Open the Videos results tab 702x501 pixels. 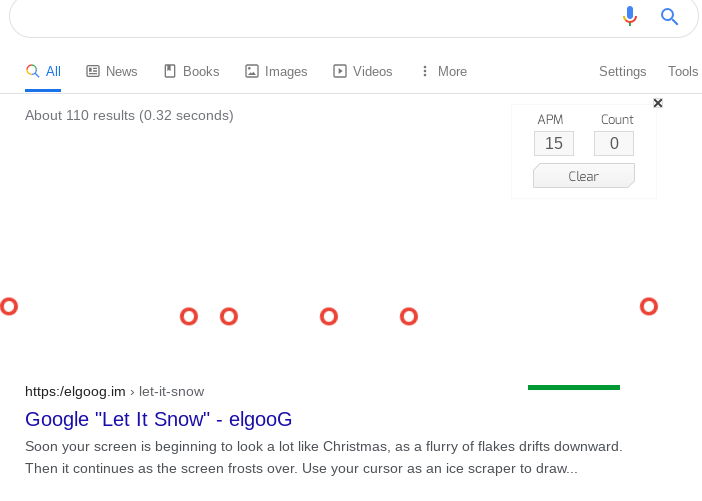tap(363, 72)
